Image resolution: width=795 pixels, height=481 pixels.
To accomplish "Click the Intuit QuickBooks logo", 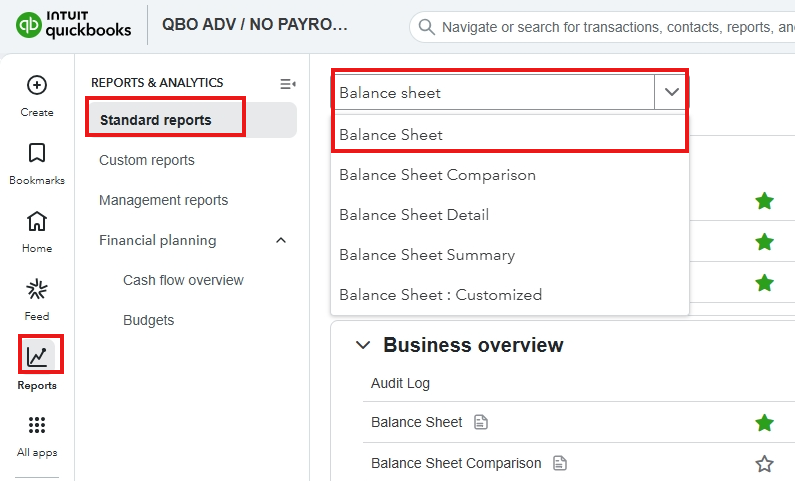I will [74, 26].
